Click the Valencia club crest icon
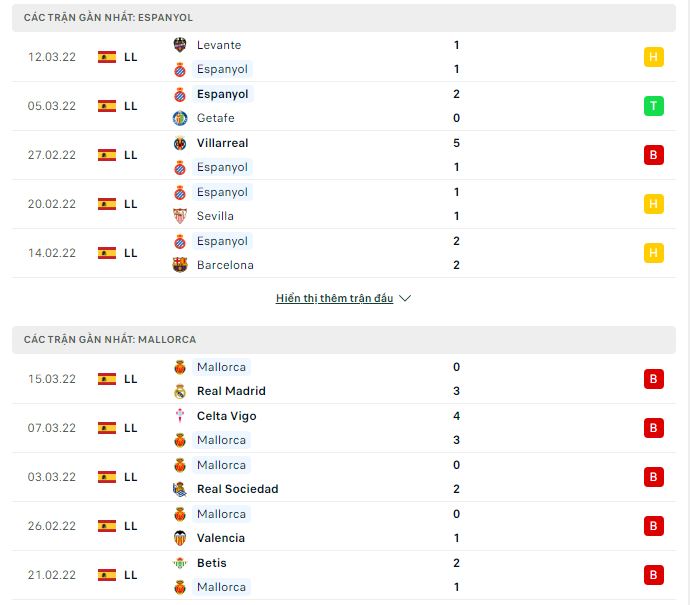Image resolution: width=690 pixels, height=605 pixels. [180, 538]
